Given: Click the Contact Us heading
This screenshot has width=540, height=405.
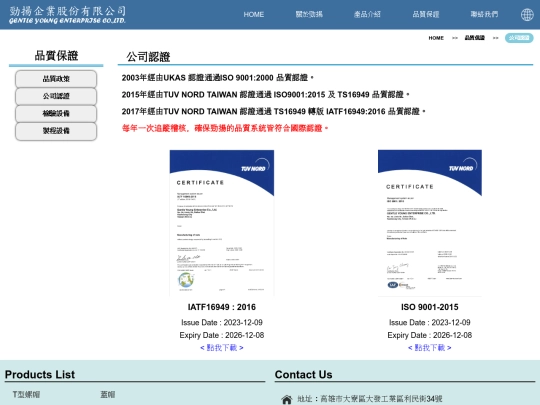Looking at the screenshot, I should pos(303,374).
